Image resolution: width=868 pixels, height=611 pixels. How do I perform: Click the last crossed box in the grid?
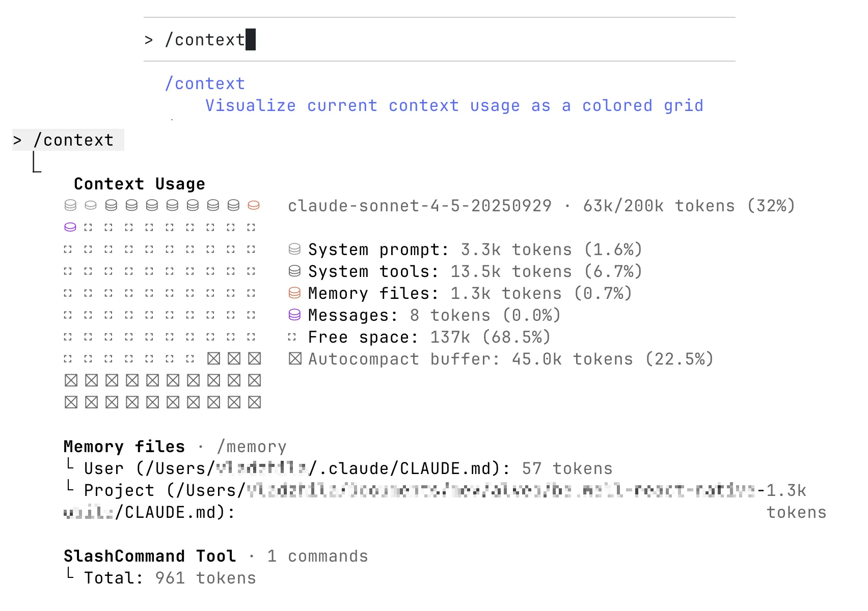point(254,402)
